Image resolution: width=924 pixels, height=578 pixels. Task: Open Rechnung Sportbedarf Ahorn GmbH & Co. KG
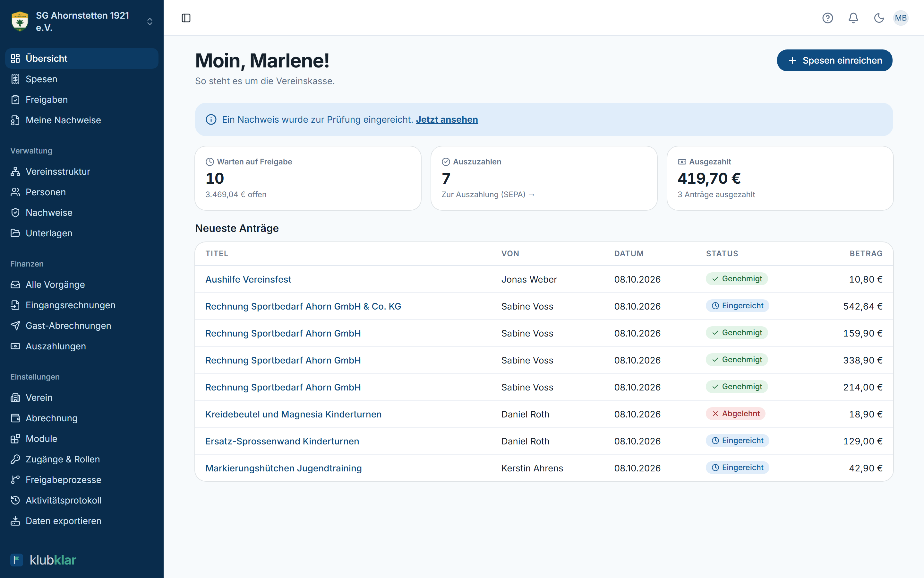click(x=303, y=306)
